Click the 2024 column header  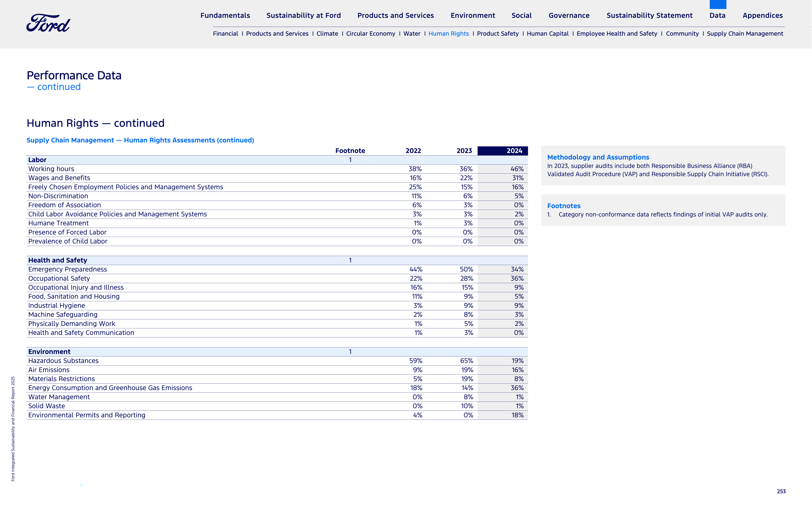[503, 151]
